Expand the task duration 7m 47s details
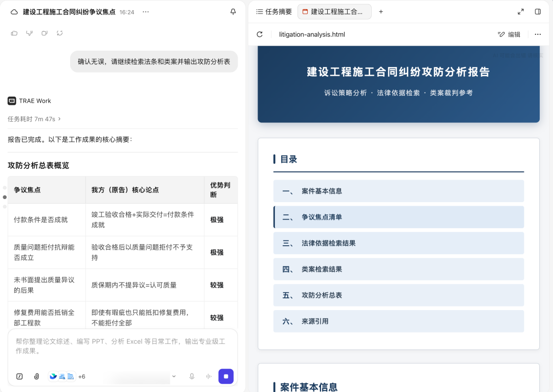The width and height of the screenshot is (553, 392). click(x=34, y=119)
